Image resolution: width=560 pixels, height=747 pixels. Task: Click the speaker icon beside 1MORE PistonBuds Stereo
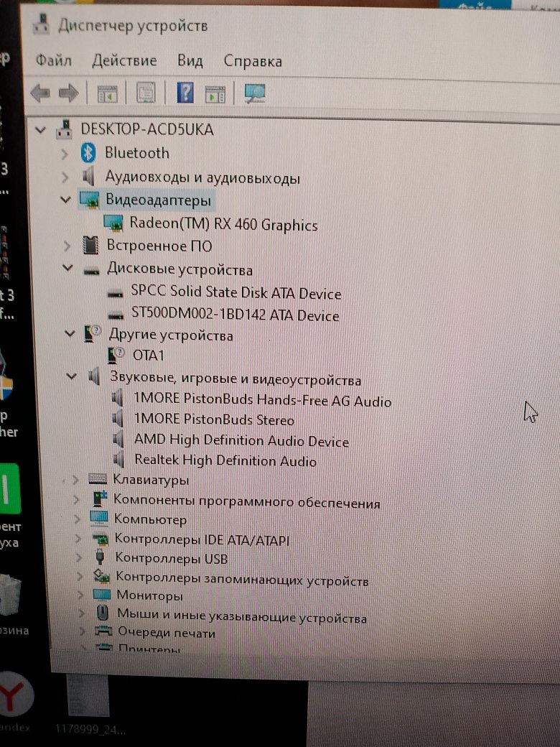pos(118,418)
